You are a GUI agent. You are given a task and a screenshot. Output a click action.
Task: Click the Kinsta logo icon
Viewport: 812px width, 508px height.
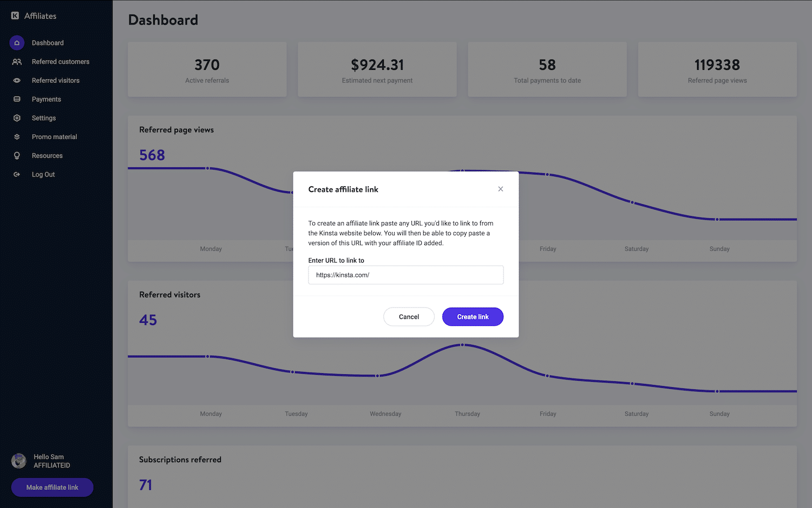15,16
